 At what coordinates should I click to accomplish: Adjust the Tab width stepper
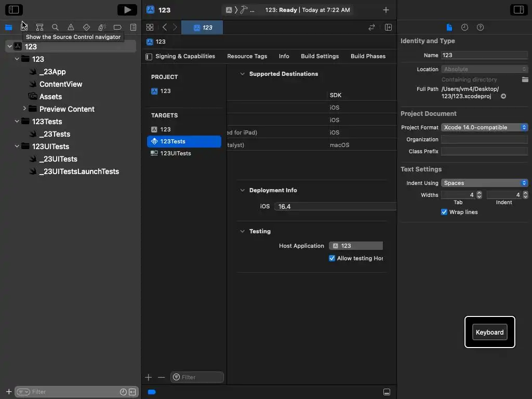[479, 195]
